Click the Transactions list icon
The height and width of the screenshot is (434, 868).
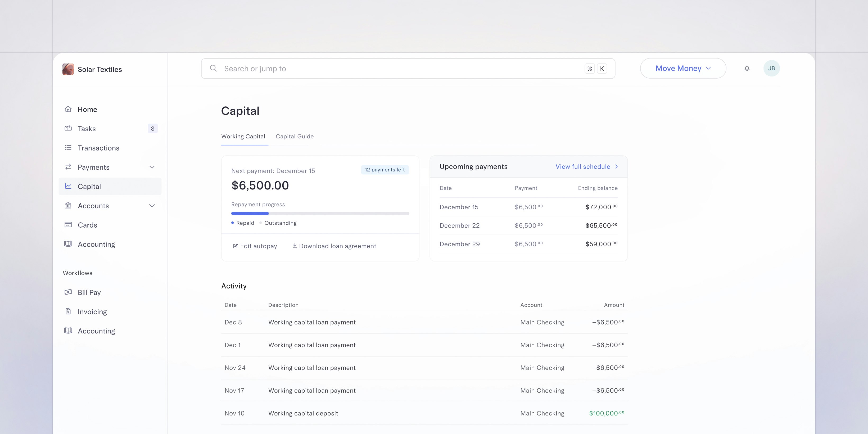point(68,148)
